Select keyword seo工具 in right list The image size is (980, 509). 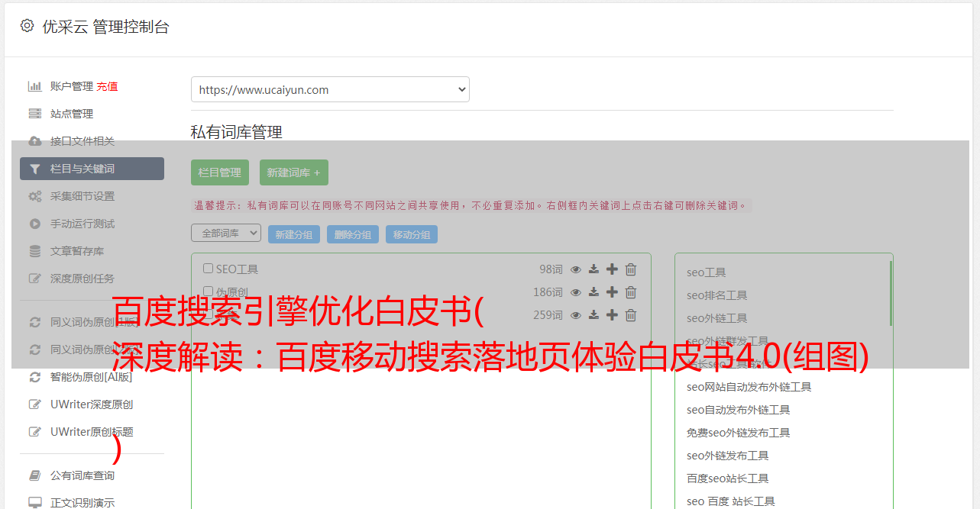click(707, 272)
